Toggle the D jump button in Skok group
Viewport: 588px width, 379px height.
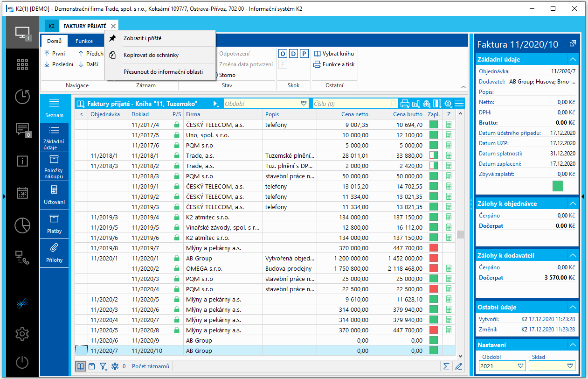click(x=293, y=54)
